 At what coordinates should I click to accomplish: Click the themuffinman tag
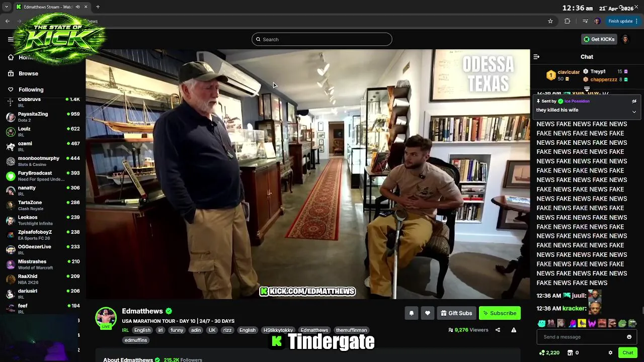[x=351, y=330]
